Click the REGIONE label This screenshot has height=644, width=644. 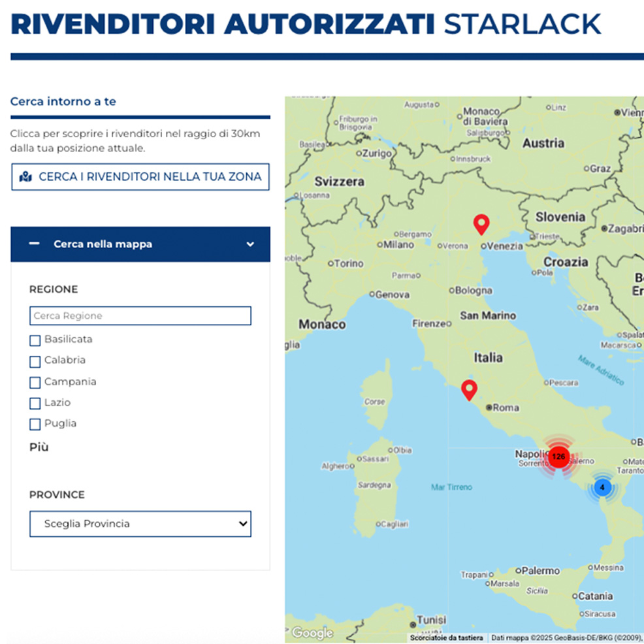point(54,289)
